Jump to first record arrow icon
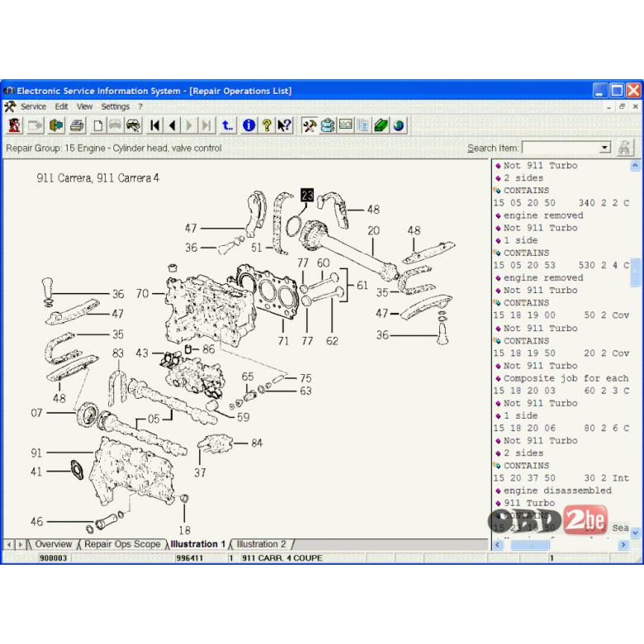The height and width of the screenshot is (644, 644). [155, 125]
